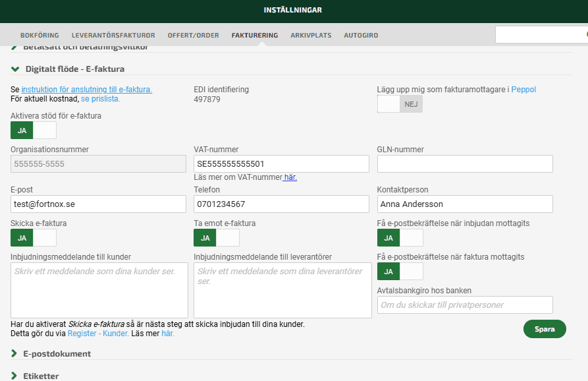The height and width of the screenshot is (381, 588).
Task: Open the Bokföring tab
Action: tap(40, 36)
